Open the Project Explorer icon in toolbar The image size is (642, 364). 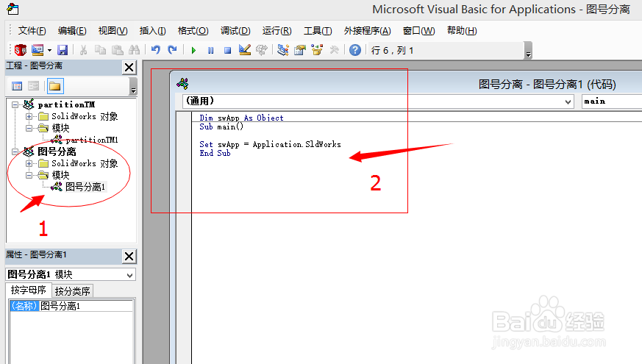pyautogui.click(x=283, y=50)
